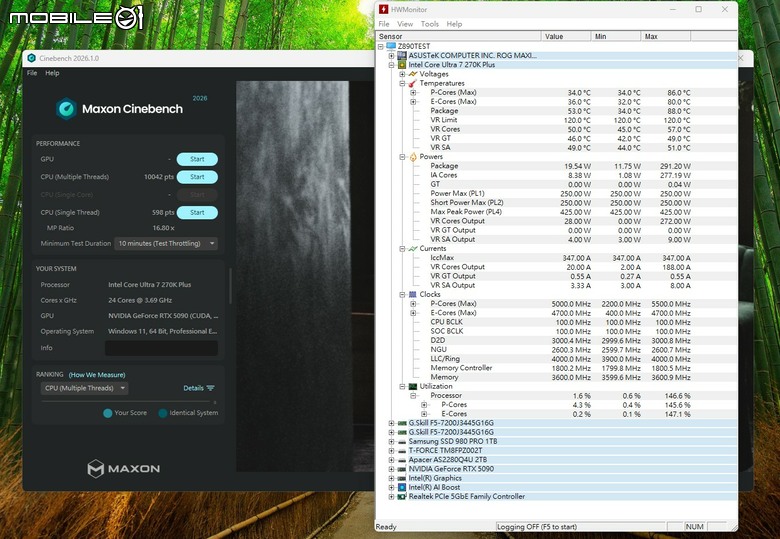Open the How We Measure link
Screen dimensions: 780x539
click(x=97, y=375)
